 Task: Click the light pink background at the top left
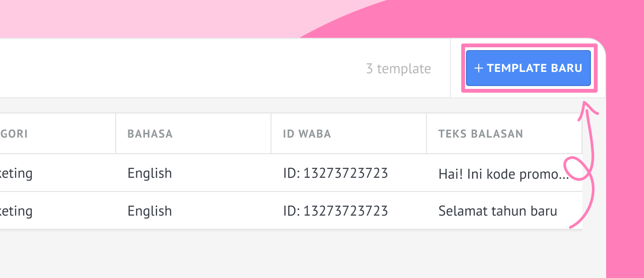pyautogui.click(x=95, y=19)
